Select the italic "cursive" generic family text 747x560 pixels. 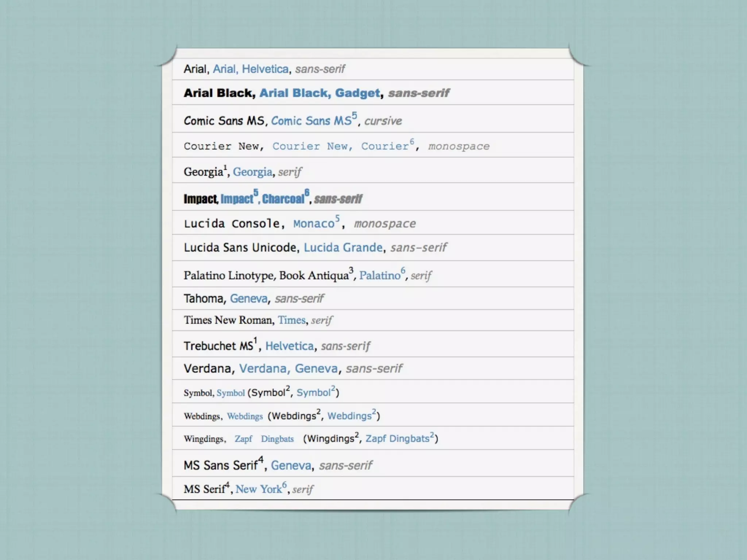click(x=383, y=121)
